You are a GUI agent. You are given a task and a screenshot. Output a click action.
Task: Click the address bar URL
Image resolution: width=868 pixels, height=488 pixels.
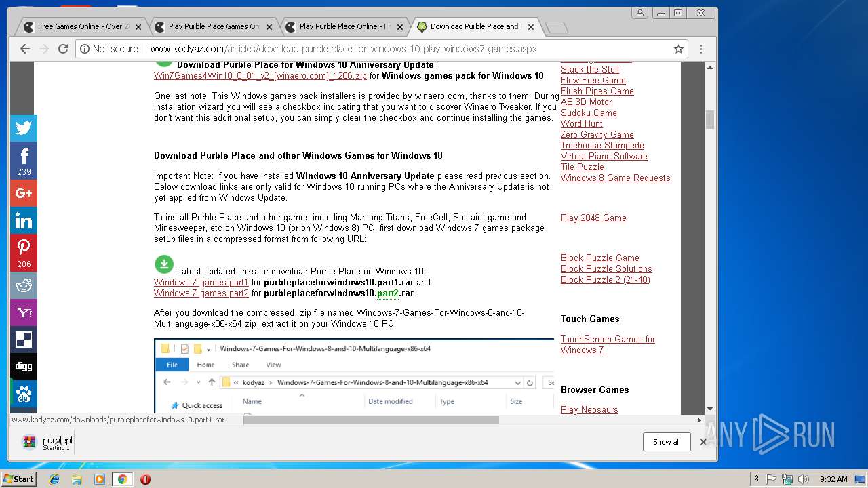[343, 49]
